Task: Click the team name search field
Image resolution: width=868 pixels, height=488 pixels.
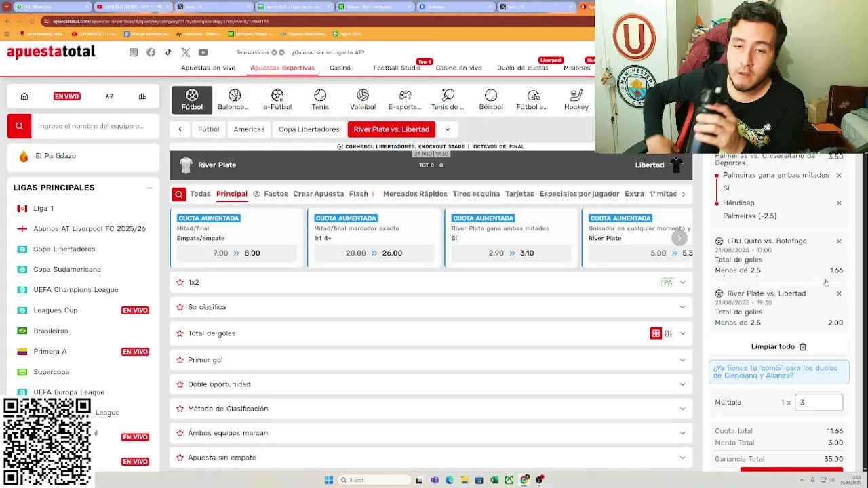Action: pos(95,126)
